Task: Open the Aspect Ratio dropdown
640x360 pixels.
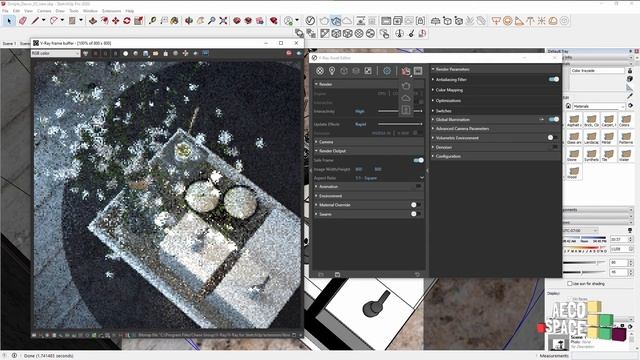Action: tap(389, 178)
